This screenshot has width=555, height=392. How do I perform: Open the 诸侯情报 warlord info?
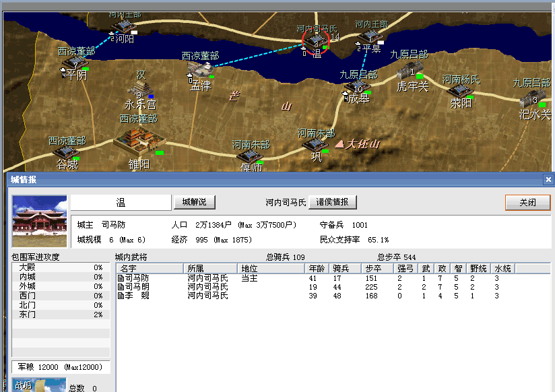(x=332, y=202)
